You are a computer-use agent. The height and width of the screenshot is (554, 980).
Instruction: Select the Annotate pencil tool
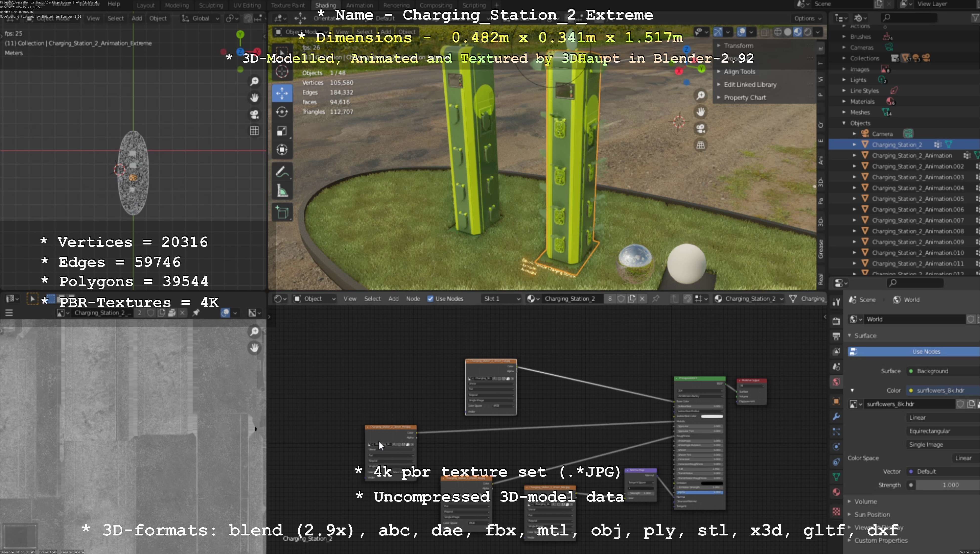pyautogui.click(x=282, y=172)
